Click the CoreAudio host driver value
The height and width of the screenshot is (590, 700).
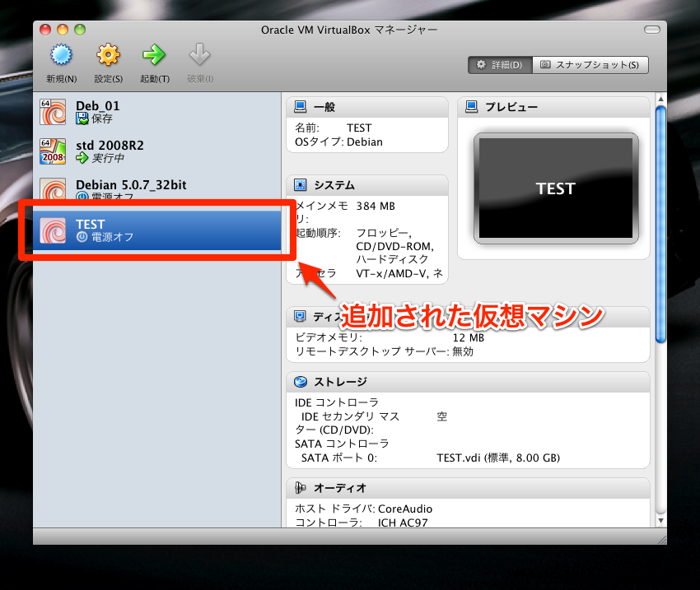[405, 509]
